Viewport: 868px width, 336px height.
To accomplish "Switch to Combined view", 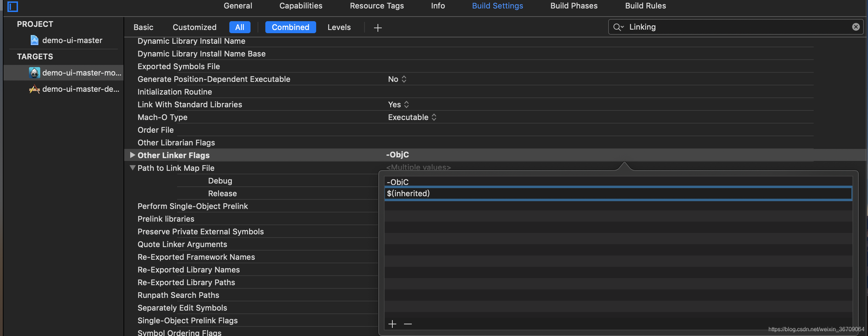I will 290,27.
